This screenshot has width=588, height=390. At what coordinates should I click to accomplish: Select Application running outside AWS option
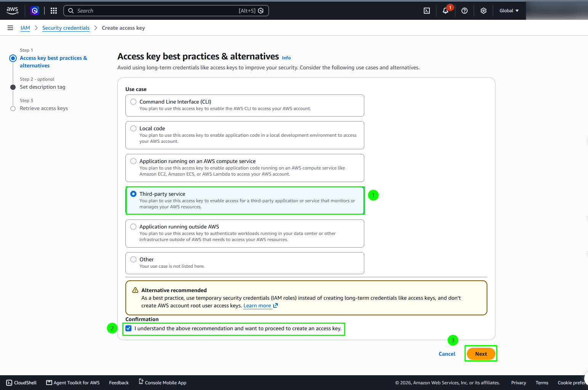click(133, 227)
